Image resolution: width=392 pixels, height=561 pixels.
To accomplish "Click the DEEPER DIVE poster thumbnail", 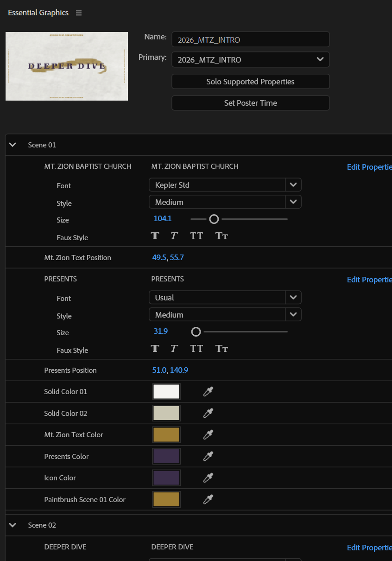I will (67, 66).
